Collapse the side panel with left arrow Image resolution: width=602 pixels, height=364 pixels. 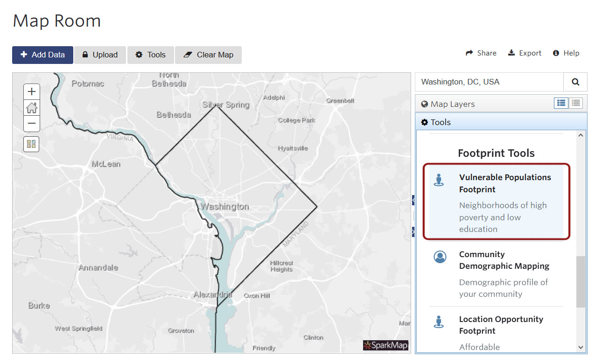pyautogui.click(x=413, y=200)
